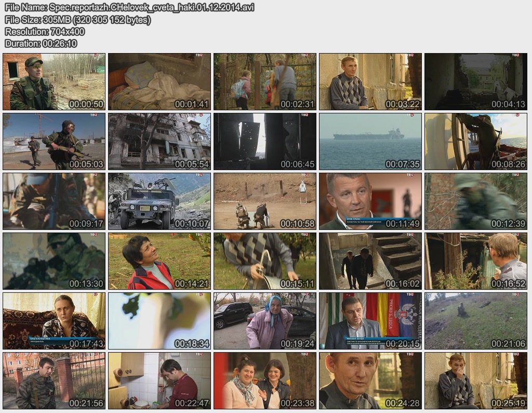Click the Duration 00:26:10 text
This screenshot has width=532, height=413.
[41, 43]
